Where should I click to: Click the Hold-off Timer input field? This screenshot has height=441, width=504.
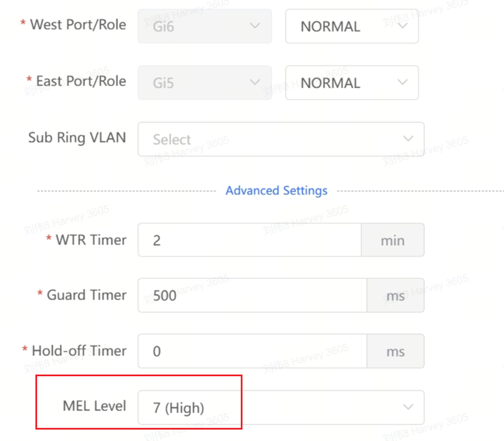tap(252, 351)
